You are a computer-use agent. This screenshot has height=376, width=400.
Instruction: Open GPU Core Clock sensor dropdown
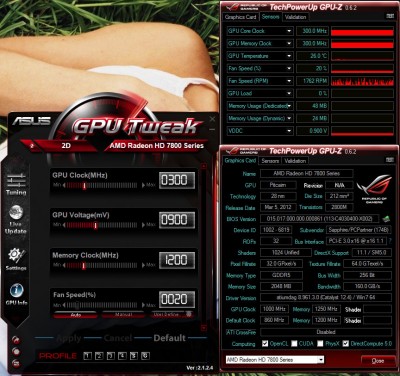pyautogui.click(x=289, y=31)
